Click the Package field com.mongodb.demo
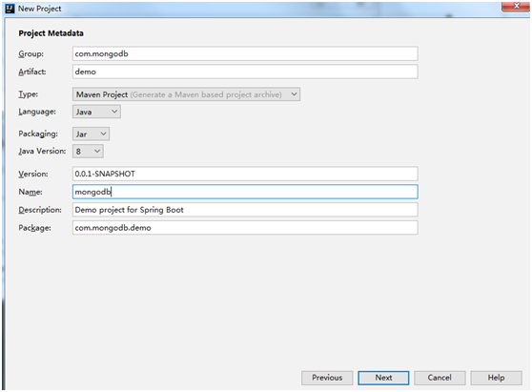This screenshot has height=392, width=532. point(245,228)
